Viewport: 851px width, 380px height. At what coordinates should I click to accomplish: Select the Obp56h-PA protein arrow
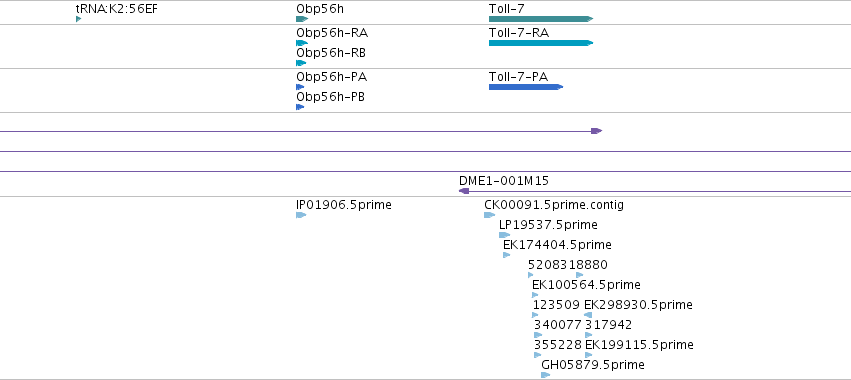[300, 87]
